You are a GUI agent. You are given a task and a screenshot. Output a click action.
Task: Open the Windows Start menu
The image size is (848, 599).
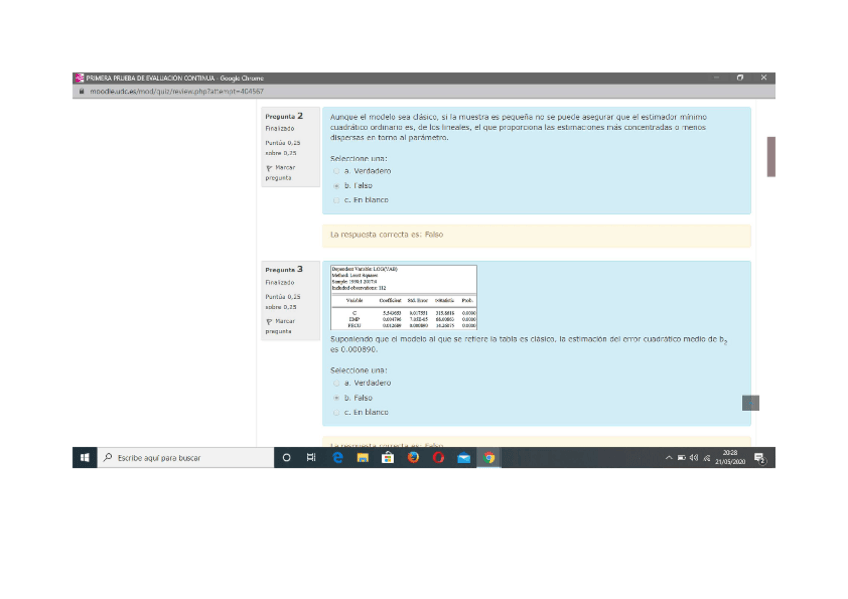pos(85,458)
